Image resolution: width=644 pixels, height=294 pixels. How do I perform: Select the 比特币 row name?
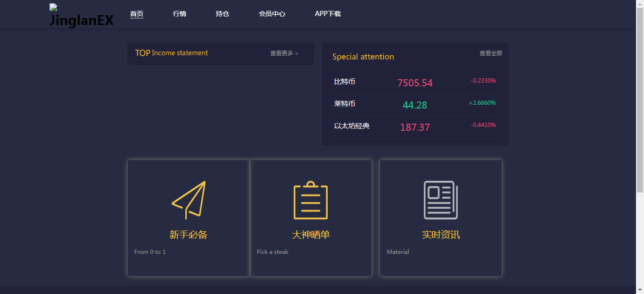345,82
